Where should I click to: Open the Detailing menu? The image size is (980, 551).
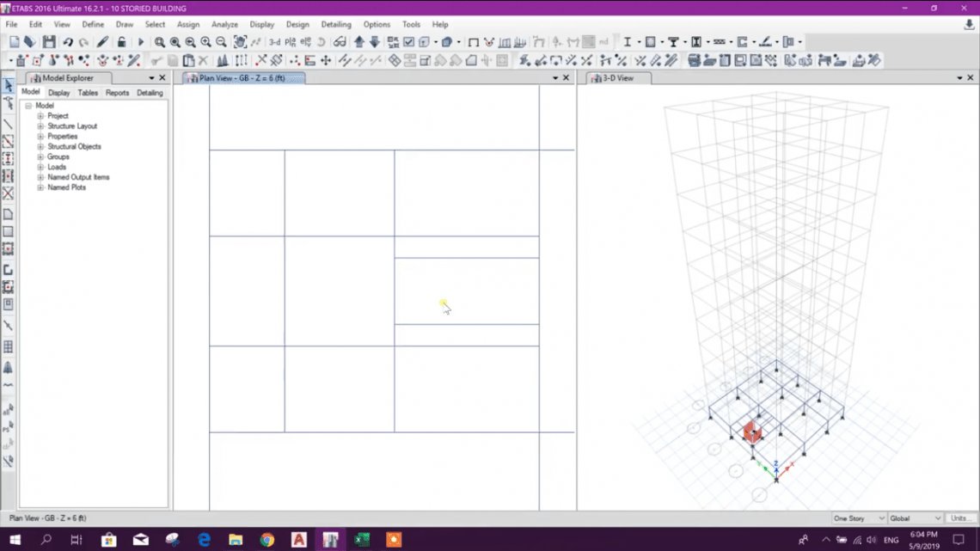[336, 24]
